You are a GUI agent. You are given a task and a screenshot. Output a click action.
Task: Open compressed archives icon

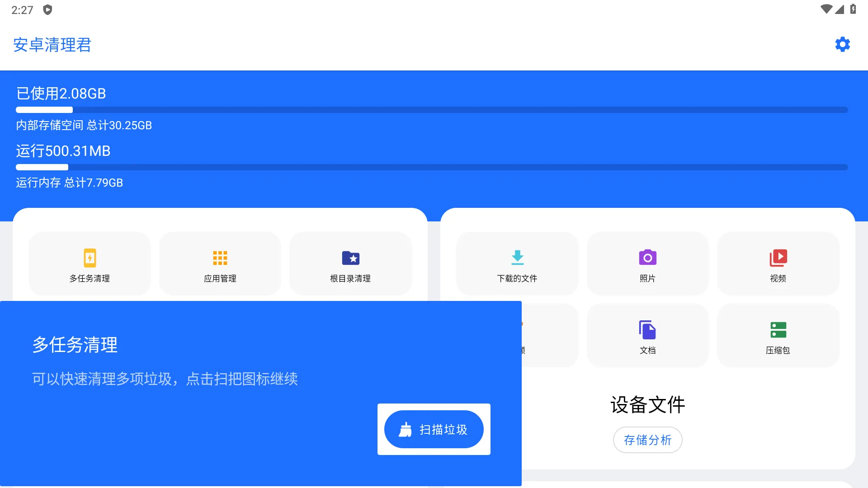pyautogui.click(x=778, y=330)
